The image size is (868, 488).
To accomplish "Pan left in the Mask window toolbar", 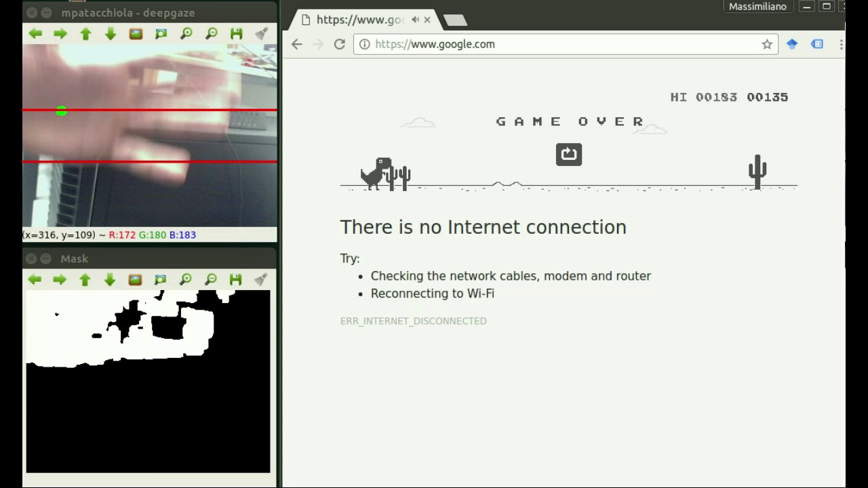I will click(35, 279).
